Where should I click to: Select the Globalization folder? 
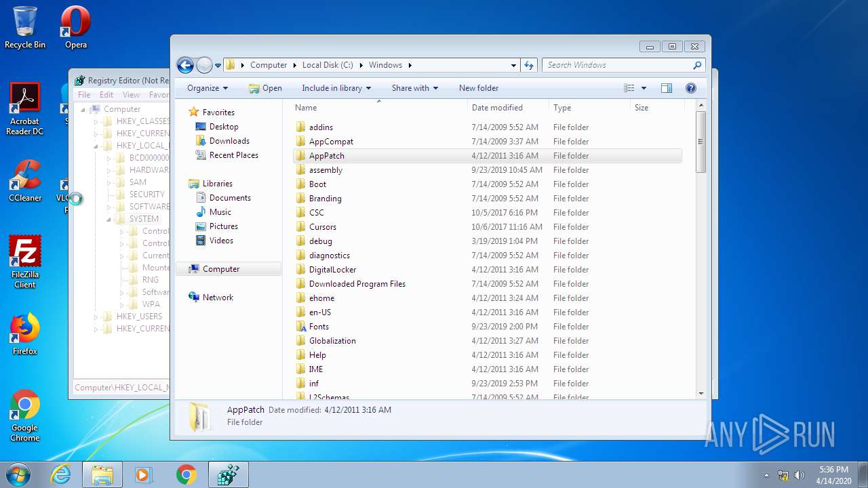point(332,341)
